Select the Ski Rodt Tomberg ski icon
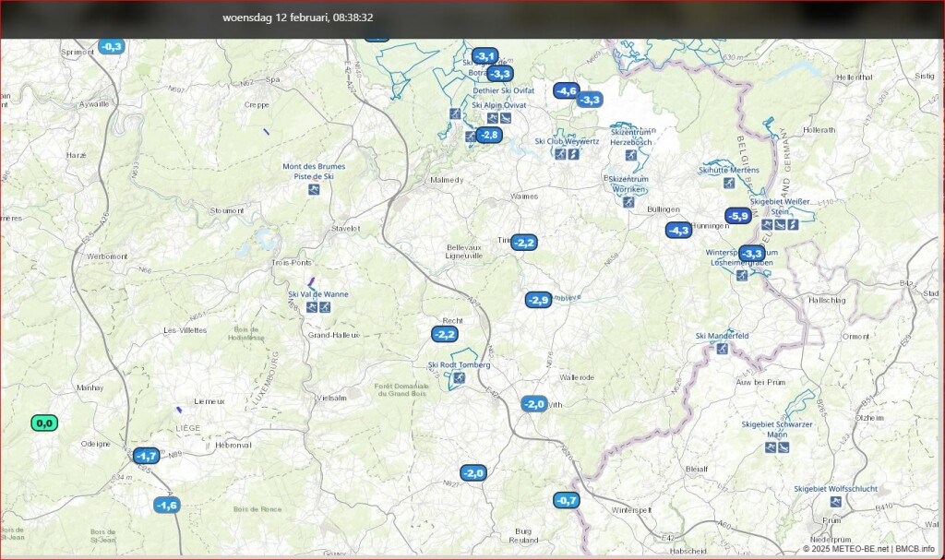945x560 pixels. (459, 378)
